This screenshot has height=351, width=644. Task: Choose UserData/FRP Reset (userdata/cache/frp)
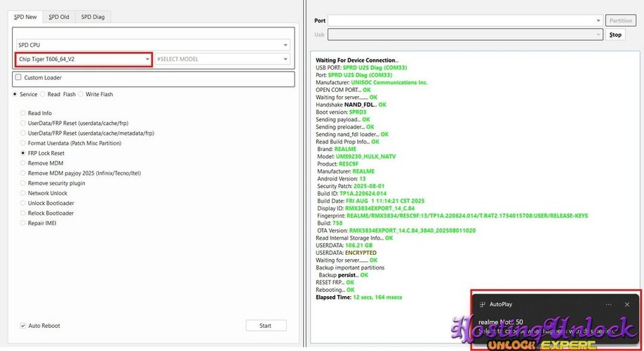tap(23, 123)
